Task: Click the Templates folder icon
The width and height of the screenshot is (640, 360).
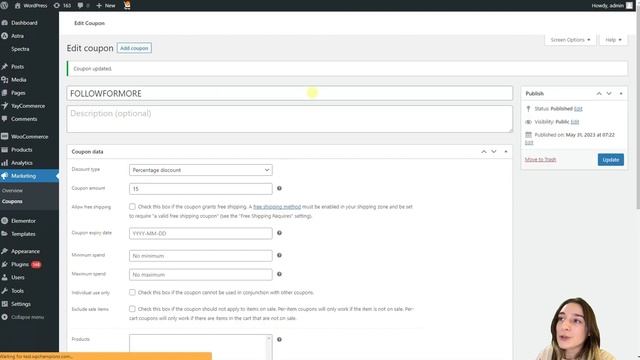Action: point(4,234)
